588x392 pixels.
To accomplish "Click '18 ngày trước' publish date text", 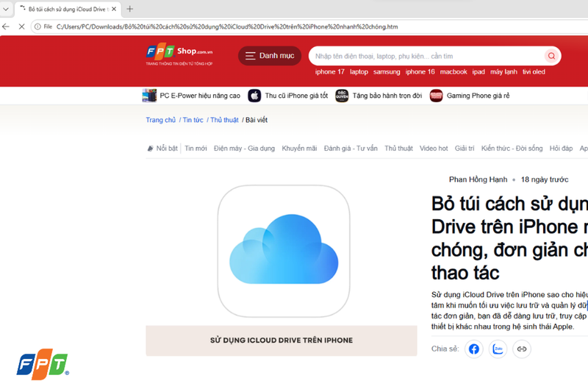I will tap(545, 179).
